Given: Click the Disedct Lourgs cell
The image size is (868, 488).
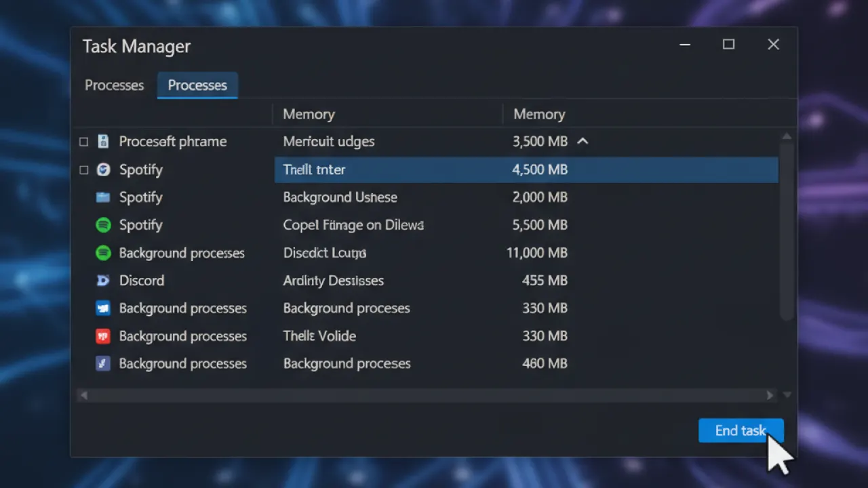Looking at the screenshot, I should [325, 253].
